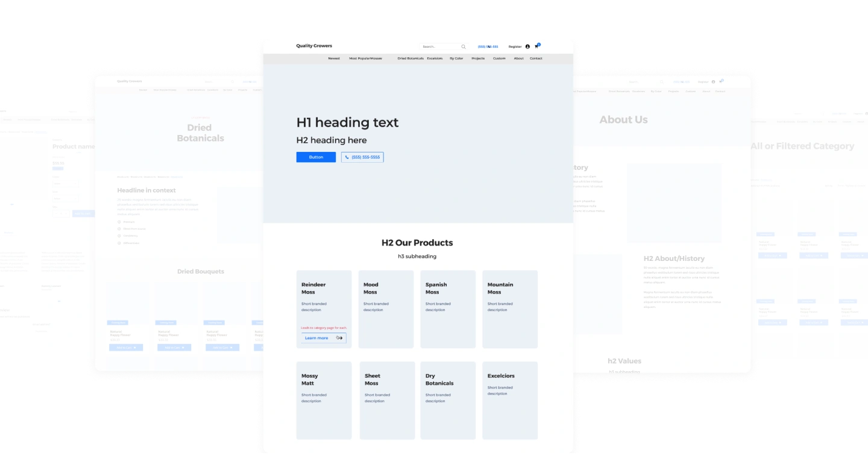Select the Mountain Moss product card
This screenshot has width=868, height=470.
click(510, 309)
